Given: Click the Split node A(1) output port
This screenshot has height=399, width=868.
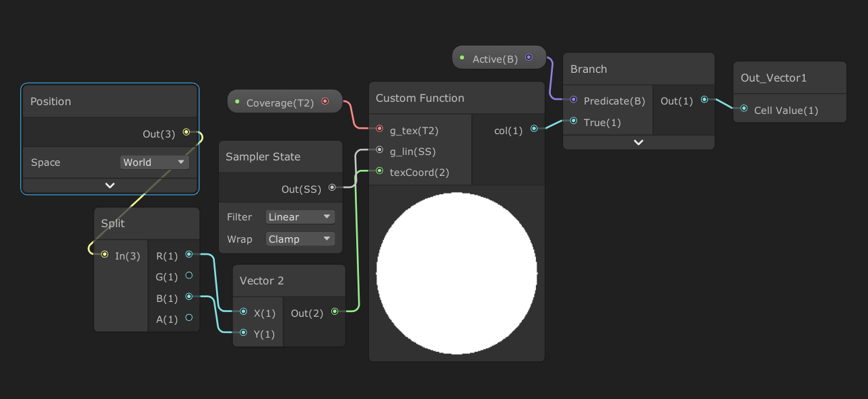Looking at the screenshot, I should coord(189,318).
